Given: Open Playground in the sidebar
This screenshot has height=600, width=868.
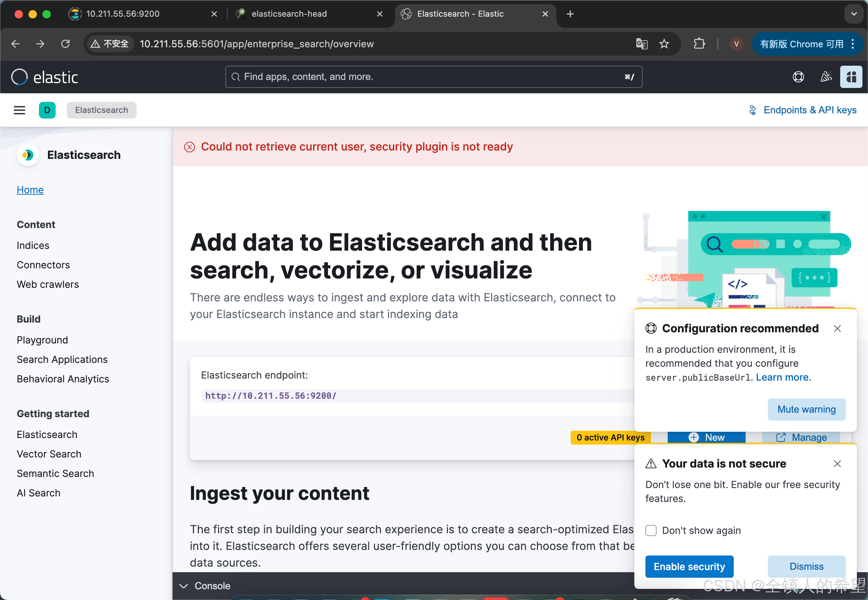Looking at the screenshot, I should (42, 340).
